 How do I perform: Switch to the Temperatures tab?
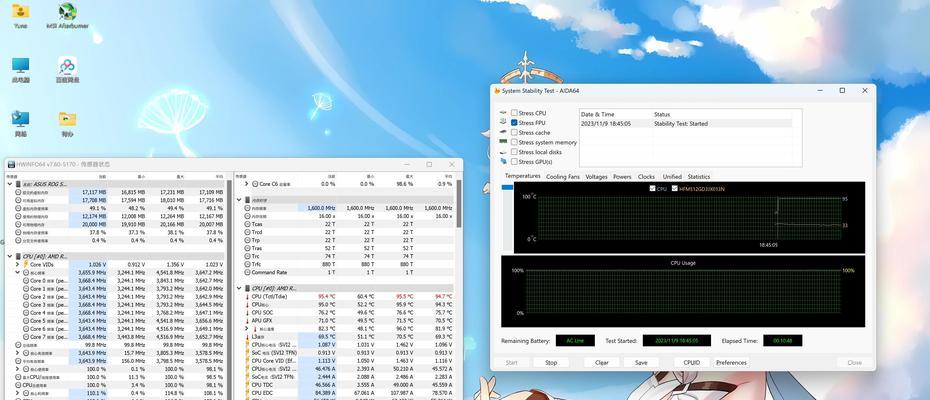point(523,176)
